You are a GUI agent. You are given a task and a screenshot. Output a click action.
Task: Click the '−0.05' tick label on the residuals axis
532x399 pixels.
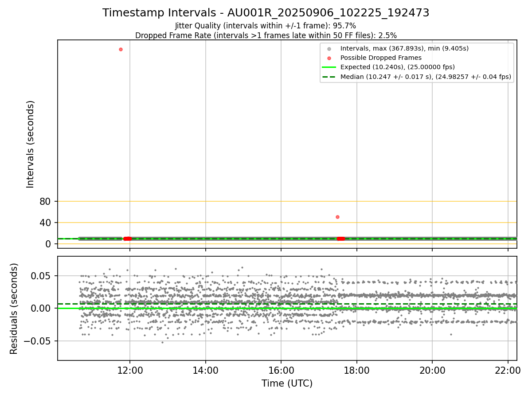[38, 341]
